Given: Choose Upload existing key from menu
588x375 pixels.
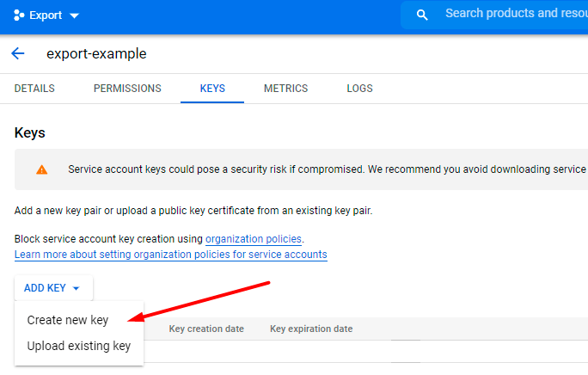Looking at the screenshot, I should pyautogui.click(x=78, y=347).
